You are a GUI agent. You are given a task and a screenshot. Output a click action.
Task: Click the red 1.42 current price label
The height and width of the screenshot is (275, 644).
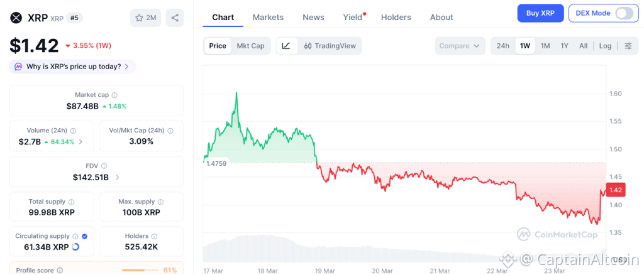[615, 190]
